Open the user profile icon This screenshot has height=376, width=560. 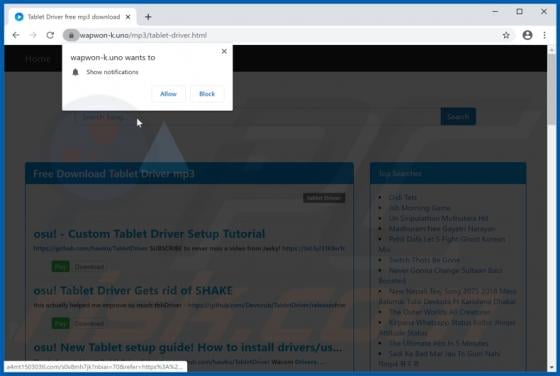[527, 35]
